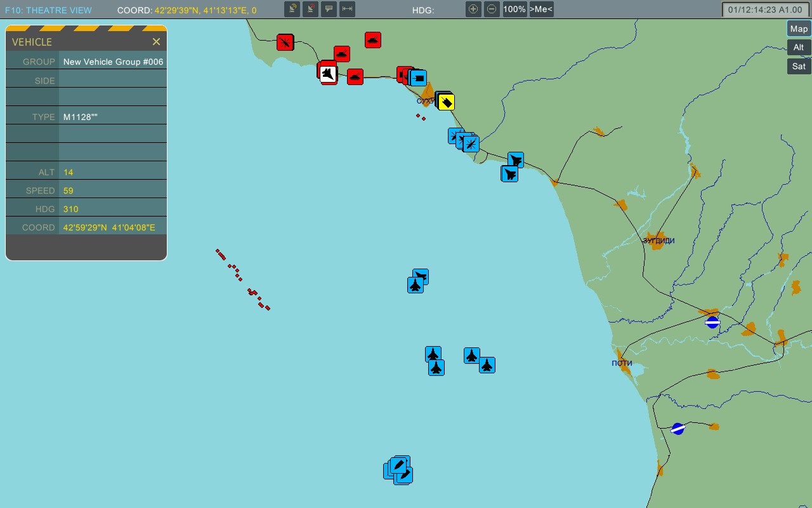Select the northernmost red tank unit
The image size is (812, 508).
tap(373, 40)
